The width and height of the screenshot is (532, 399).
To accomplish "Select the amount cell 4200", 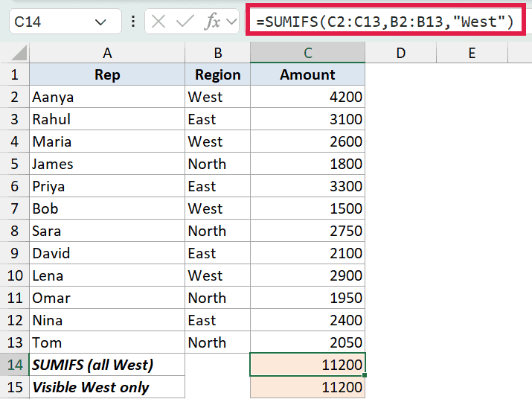I will click(308, 97).
